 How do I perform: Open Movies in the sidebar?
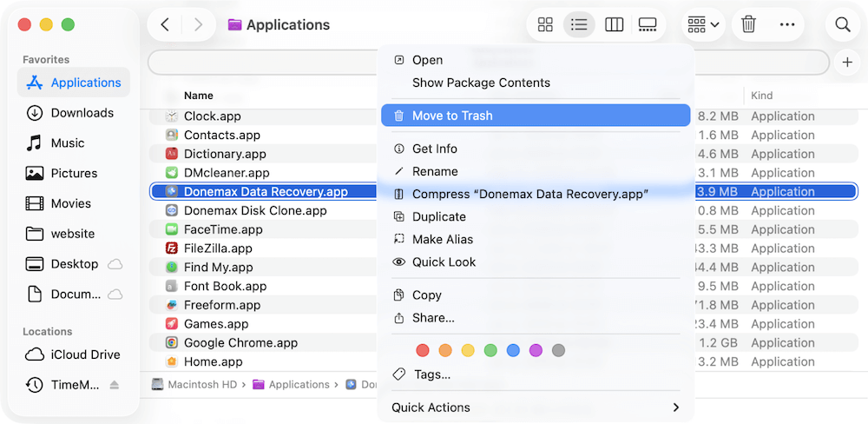(x=74, y=203)
